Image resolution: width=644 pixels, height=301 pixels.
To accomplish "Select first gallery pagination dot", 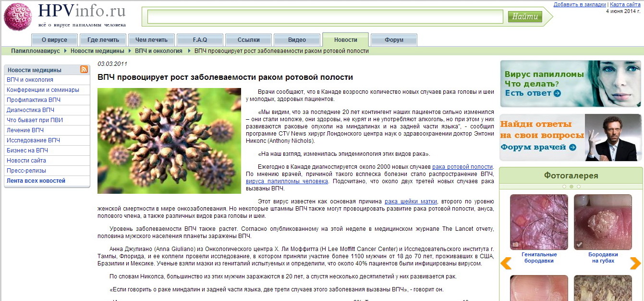I will (564, 186).
